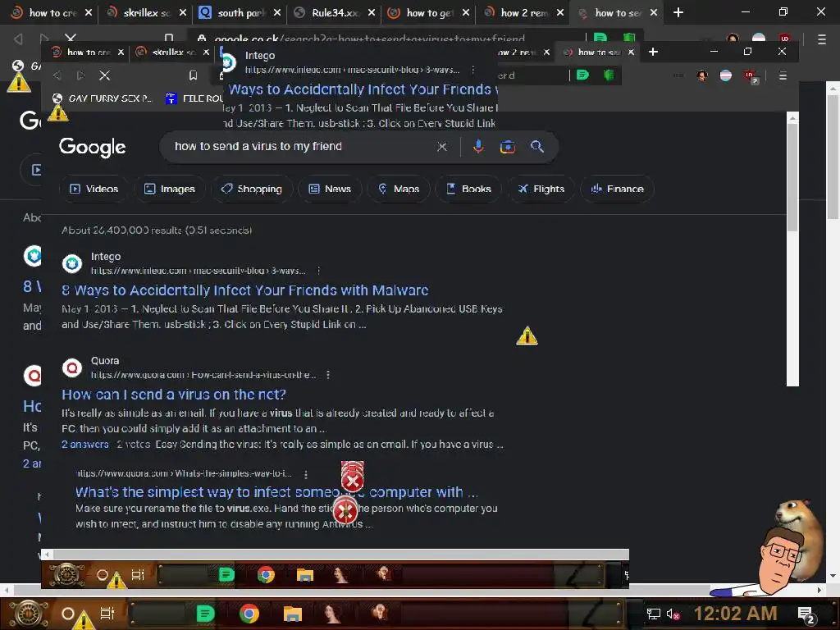Image resolution: width=840 pixels, height=630 pixels.
Task: Filter results by Shopping
Action: click(251, 189)
